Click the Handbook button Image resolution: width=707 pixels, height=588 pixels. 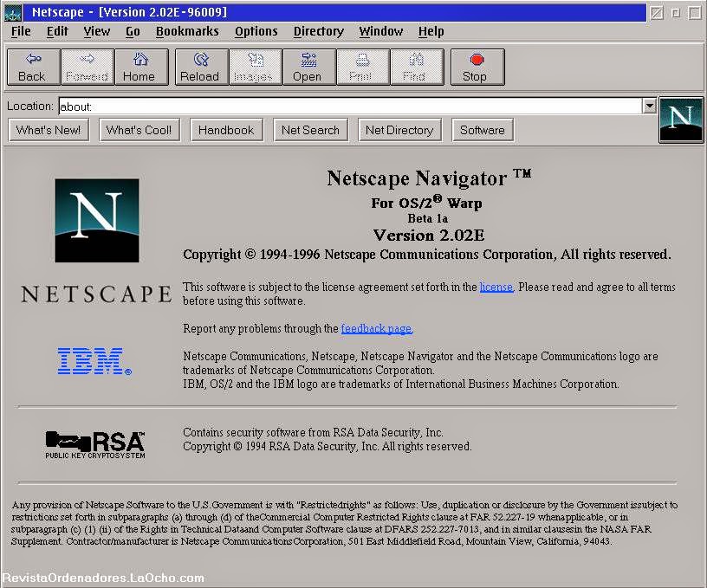click(x=226, y=129)
